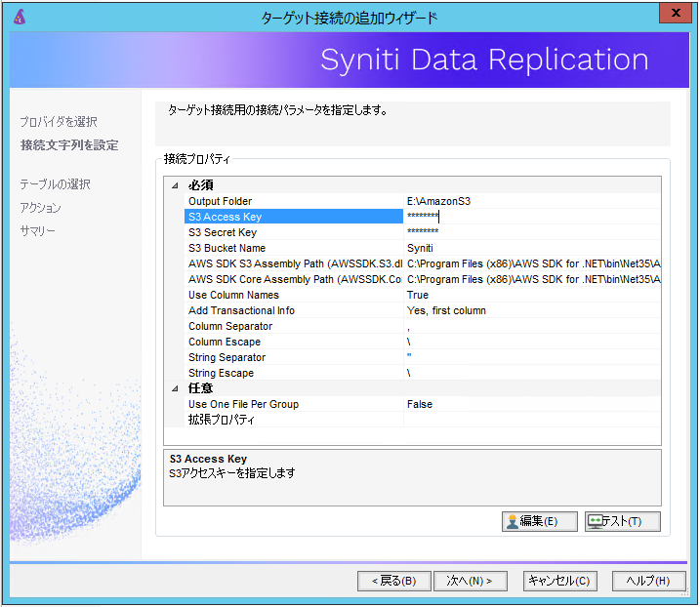
Task: Click the String Separator value field
Action: [532, 357]
